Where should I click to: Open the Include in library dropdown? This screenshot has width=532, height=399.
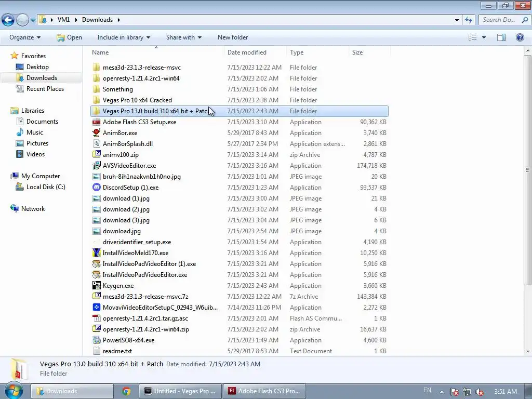pos(124,37)
